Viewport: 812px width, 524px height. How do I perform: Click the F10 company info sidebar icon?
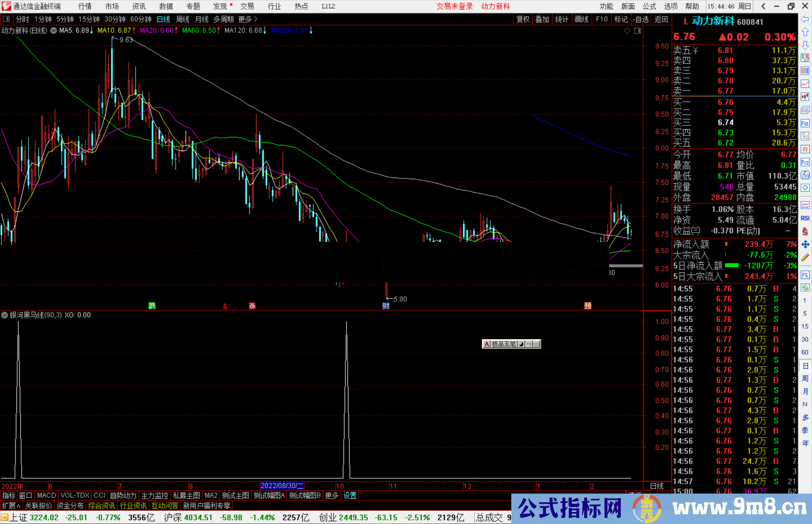pyautogui.click(x=805, y=123)
